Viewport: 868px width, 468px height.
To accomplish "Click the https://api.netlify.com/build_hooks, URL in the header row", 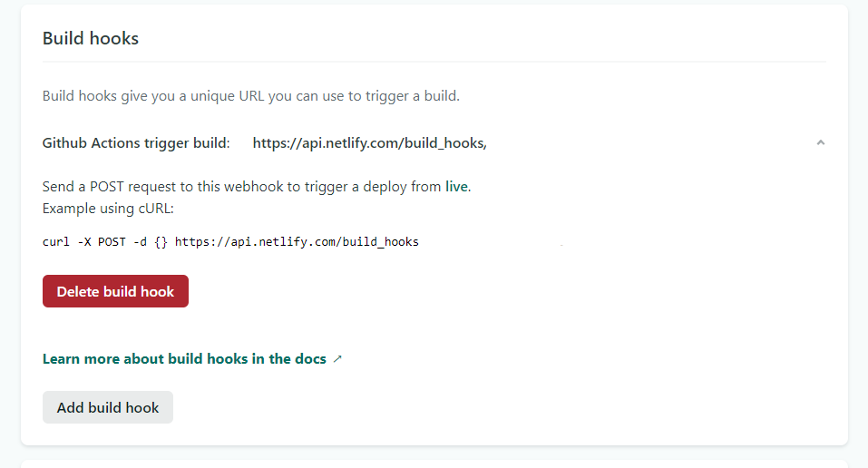I will pyautogui.click(x=370, y=143).
